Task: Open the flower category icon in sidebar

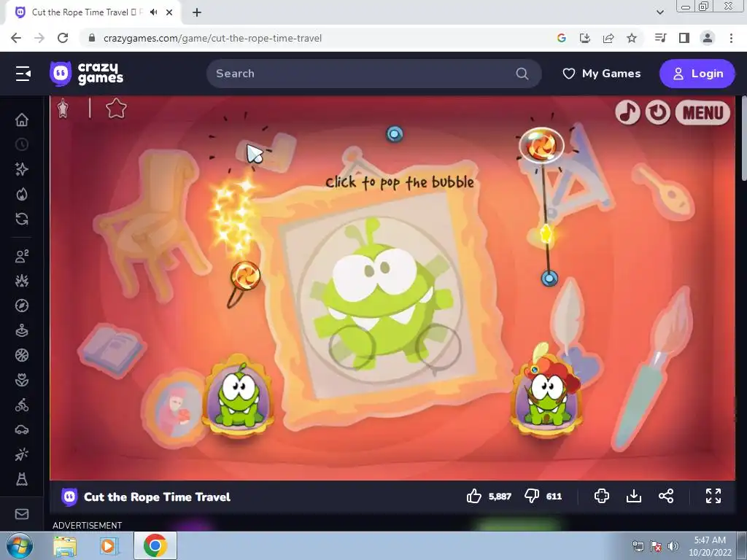Action: pos(22,380)
